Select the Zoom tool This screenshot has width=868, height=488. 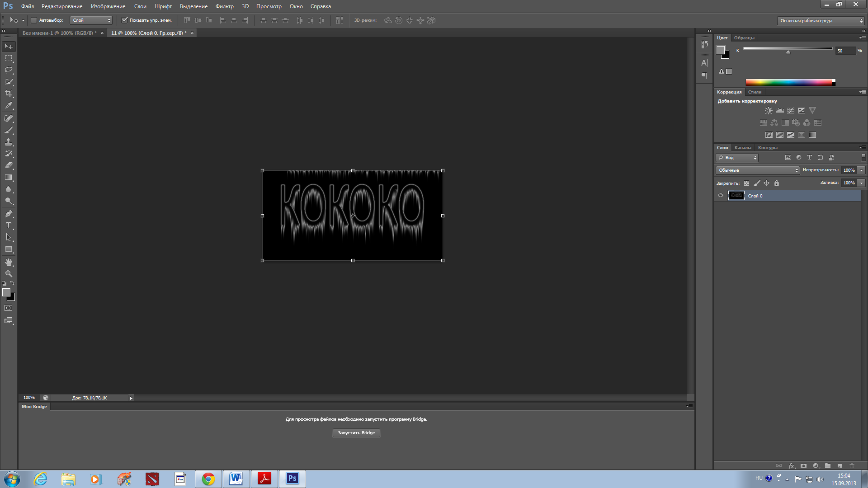tap(9, 274)
